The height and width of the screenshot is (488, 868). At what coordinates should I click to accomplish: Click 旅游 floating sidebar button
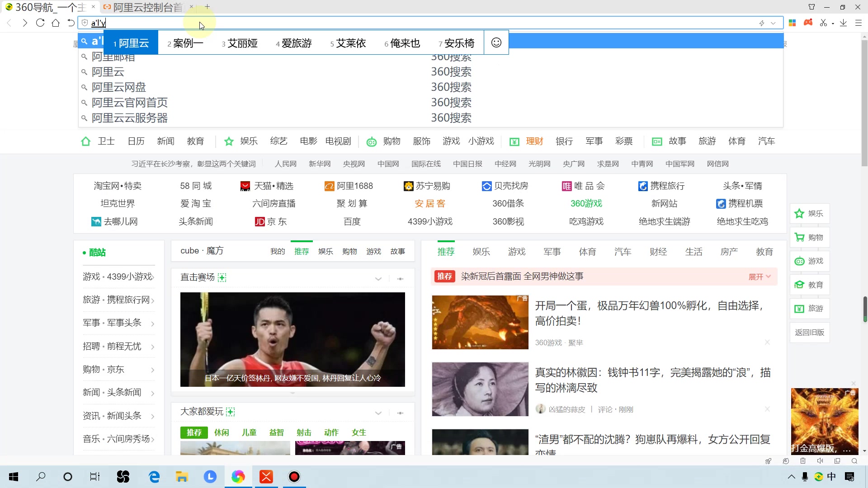point(810,308)
